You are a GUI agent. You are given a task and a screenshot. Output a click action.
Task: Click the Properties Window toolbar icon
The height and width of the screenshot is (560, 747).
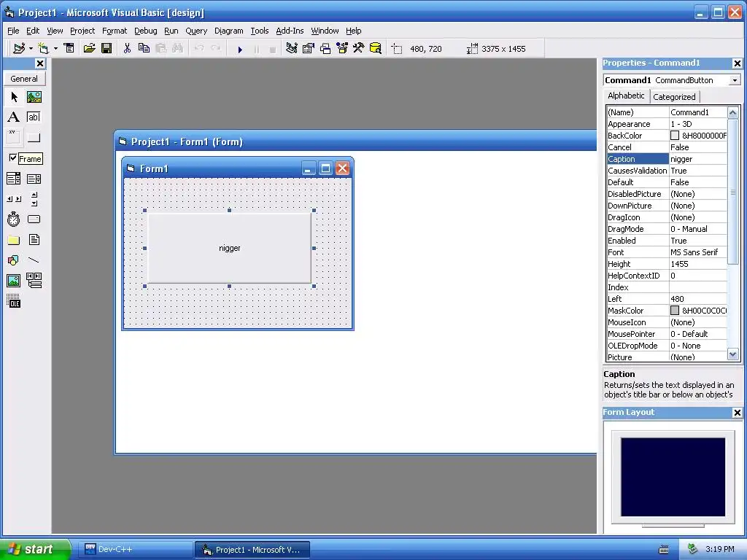pyautogui.click(x=309, y=49)
